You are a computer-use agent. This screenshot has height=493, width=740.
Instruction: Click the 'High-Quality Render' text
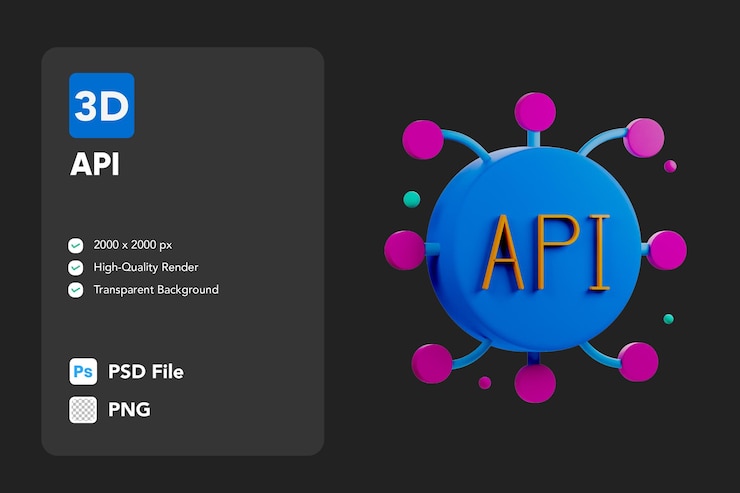(x=146, y=267)
